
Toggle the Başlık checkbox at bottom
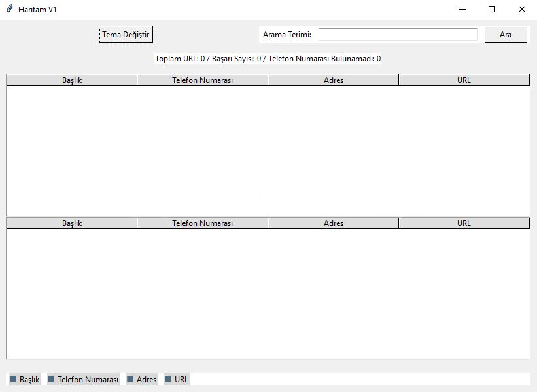[25, 379]
